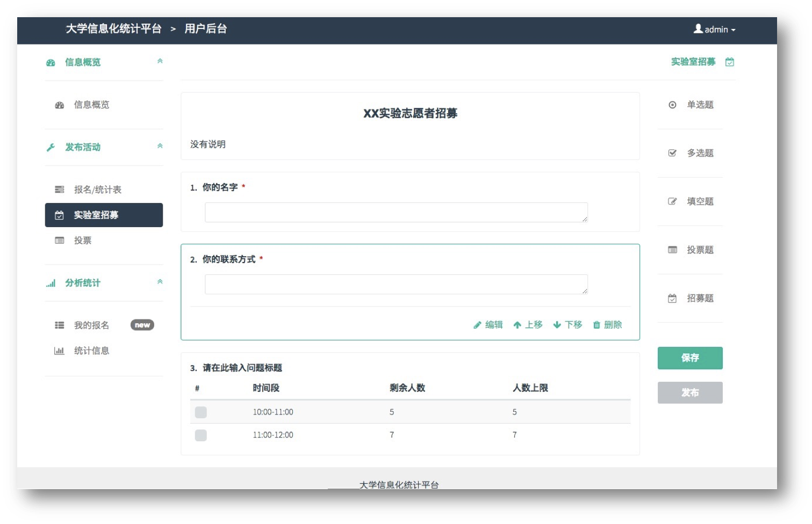Select 实验室招募 in sidebar
812x524 pixels.
104,215
